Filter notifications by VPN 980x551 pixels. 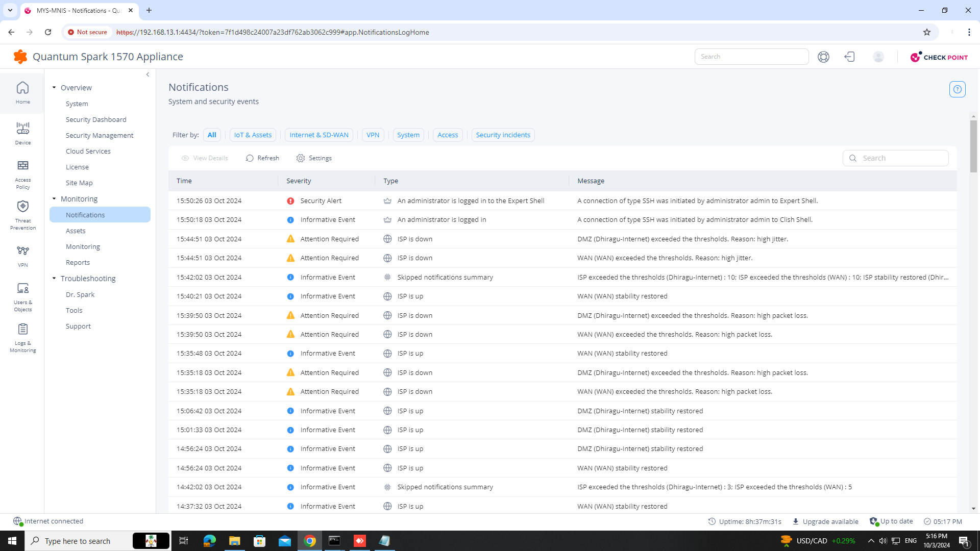click(x=373, y=135)
